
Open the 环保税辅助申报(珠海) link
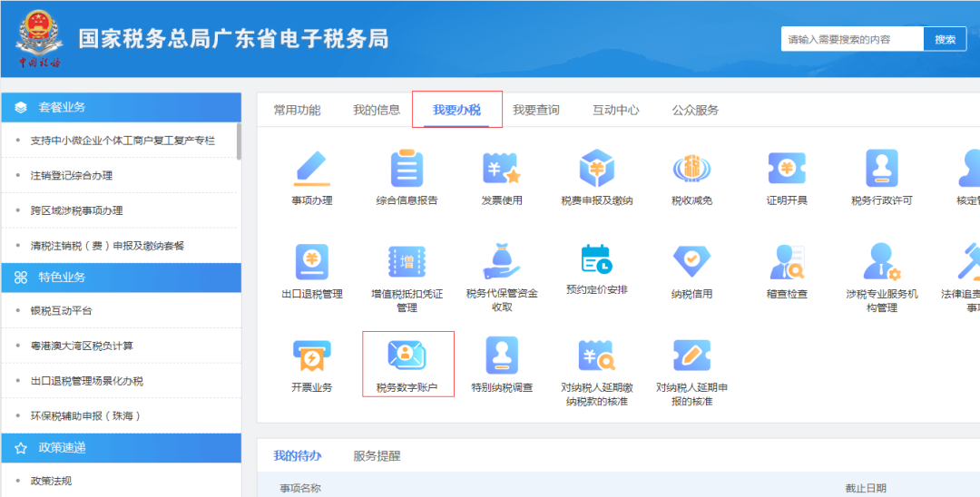(x=85, y=416)
